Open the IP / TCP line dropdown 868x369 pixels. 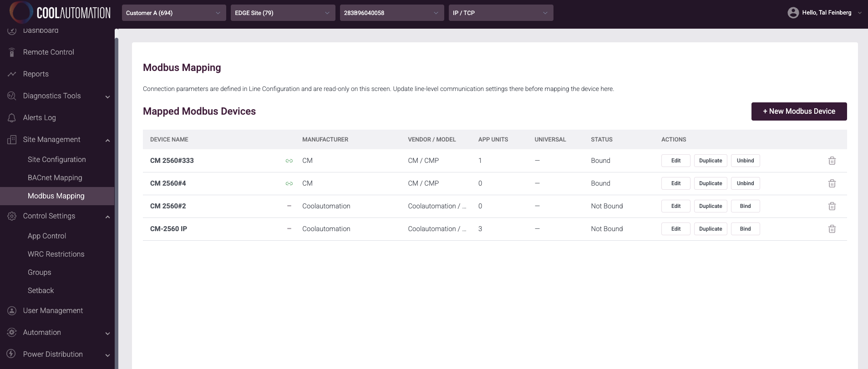[501, 13]
